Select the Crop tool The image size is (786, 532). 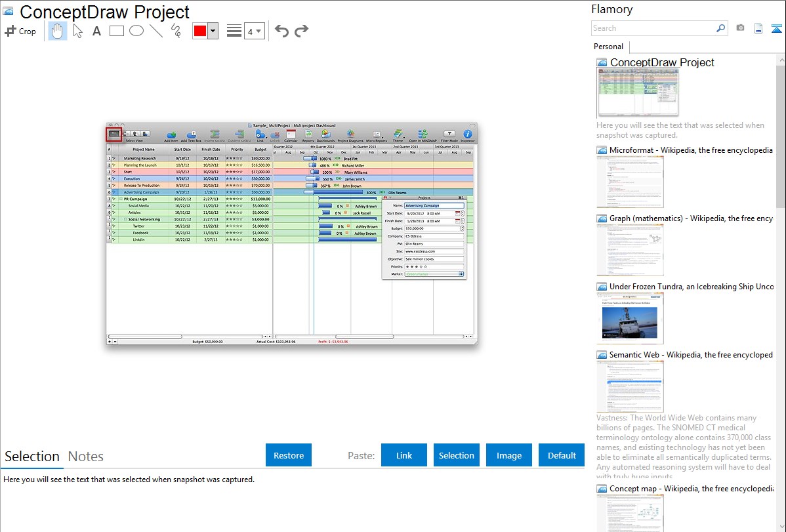click(x=20, y=31)
